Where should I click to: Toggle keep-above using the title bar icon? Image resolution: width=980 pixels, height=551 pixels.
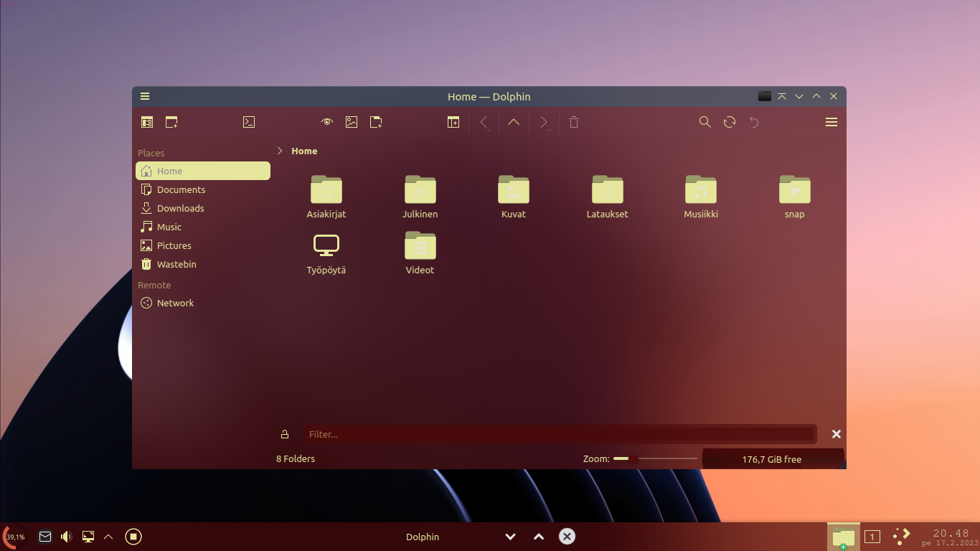(x=782, y=96)
